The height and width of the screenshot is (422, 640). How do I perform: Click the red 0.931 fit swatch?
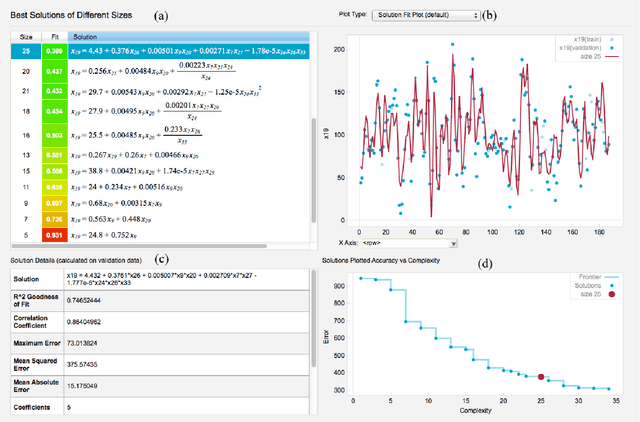tap(54, 234)
